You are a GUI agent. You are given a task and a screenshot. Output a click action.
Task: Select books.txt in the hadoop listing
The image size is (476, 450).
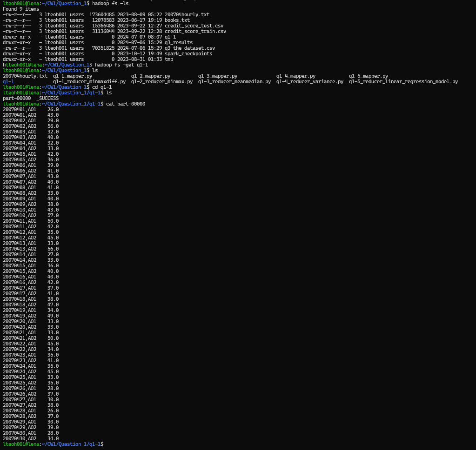coord(177,20)
